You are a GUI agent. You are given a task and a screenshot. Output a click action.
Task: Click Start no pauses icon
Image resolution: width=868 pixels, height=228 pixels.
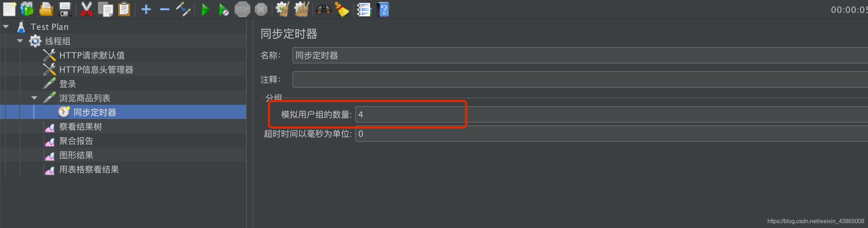point(223,10)
